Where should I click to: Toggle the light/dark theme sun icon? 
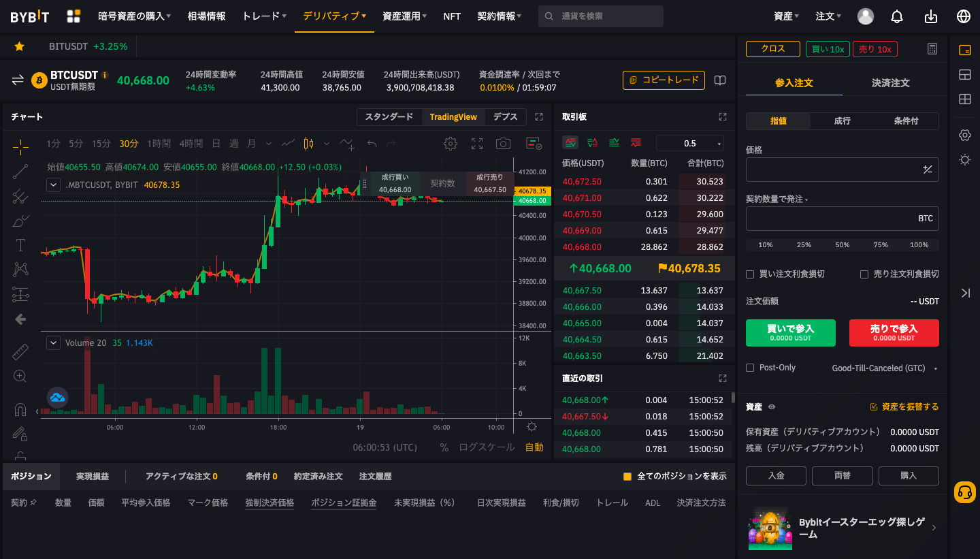[x=964, y=159]
